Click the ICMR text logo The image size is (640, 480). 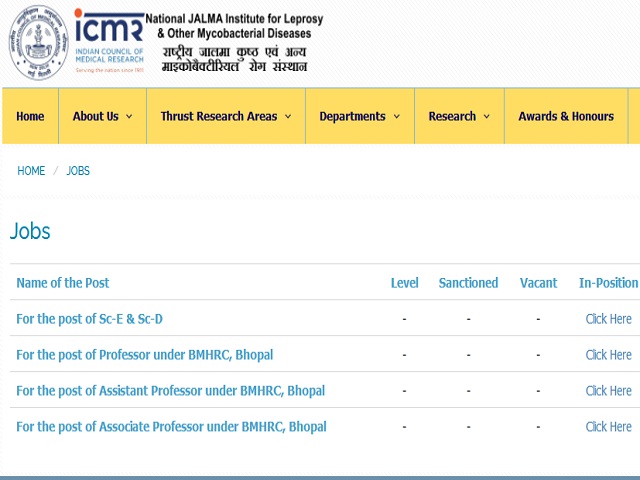(110, 40)
